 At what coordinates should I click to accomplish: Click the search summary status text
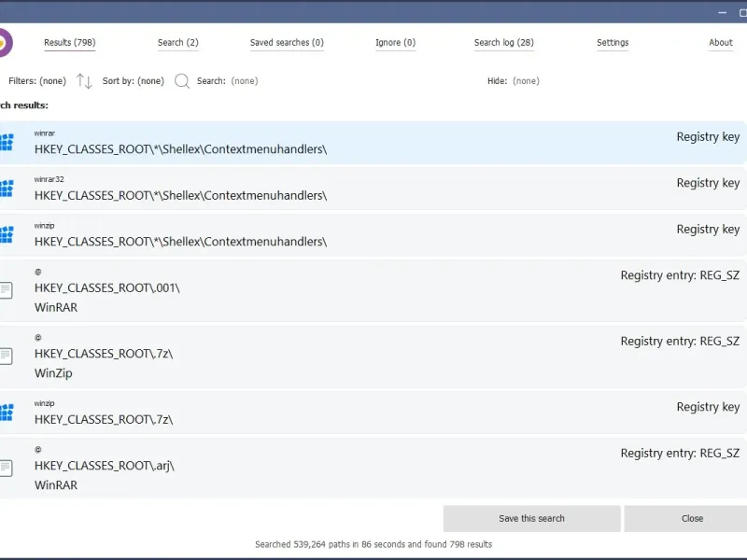point(373,544)
